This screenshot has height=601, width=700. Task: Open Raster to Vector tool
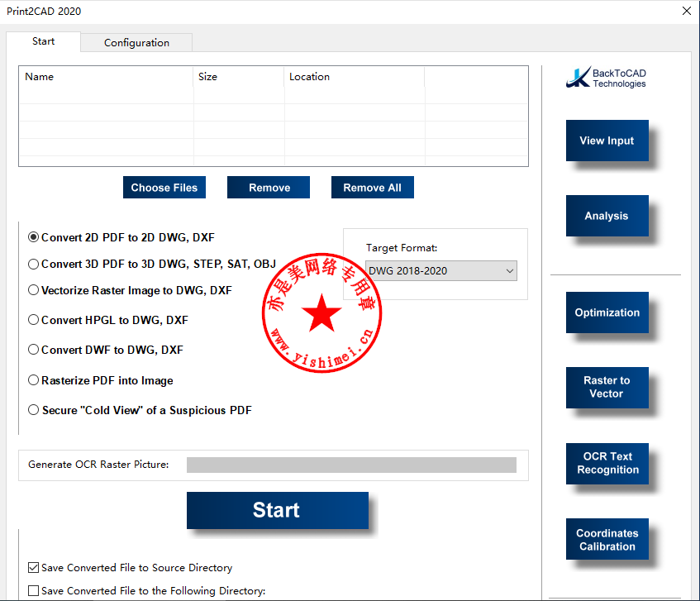click(x=607, y=388)
